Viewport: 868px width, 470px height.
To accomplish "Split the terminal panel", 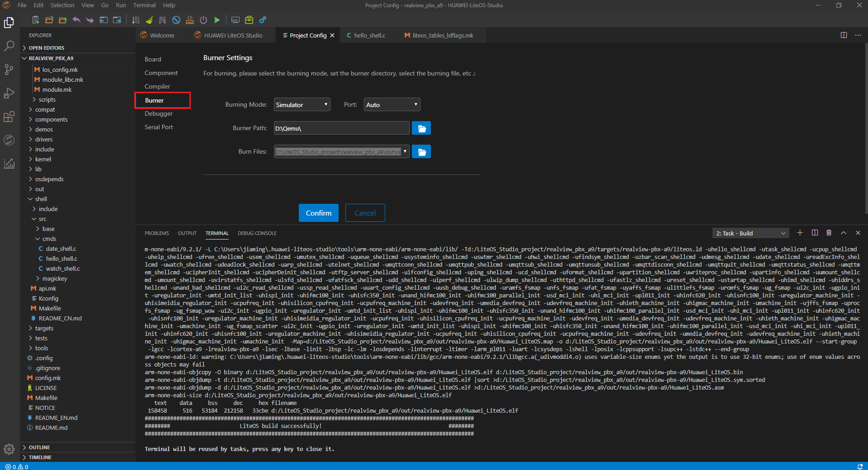I will (x=815, y=233).
